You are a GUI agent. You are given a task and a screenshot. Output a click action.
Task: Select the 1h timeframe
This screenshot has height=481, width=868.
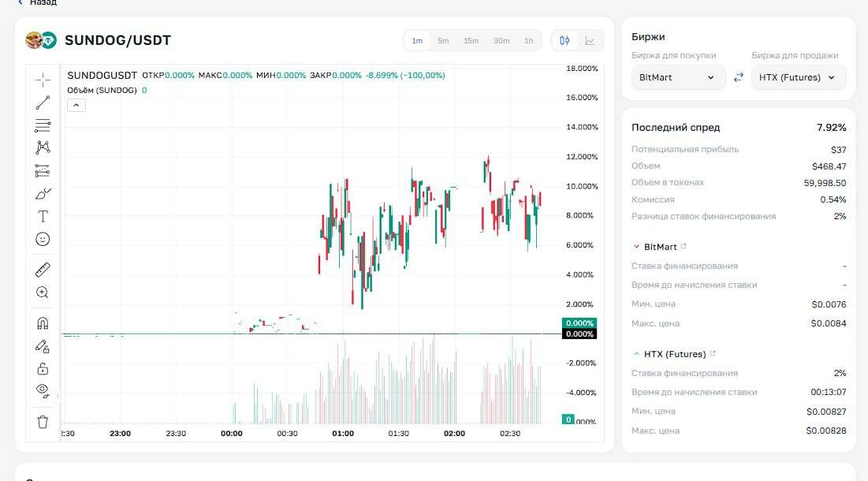point(529,40)
